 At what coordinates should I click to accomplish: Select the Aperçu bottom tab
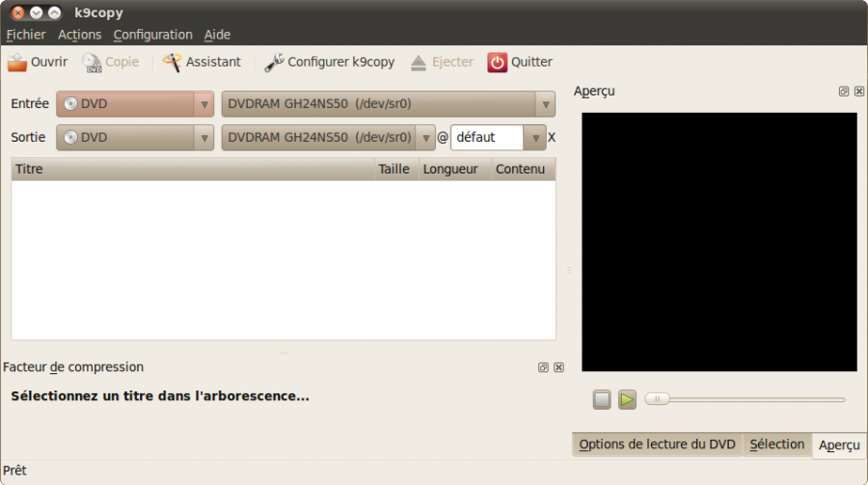point(839,445)
